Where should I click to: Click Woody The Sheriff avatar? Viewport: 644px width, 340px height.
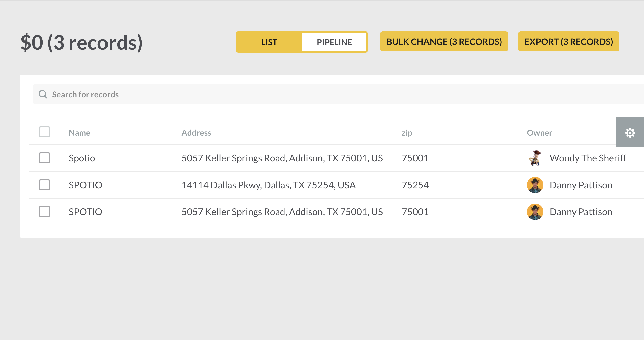(x=535, y=158)
